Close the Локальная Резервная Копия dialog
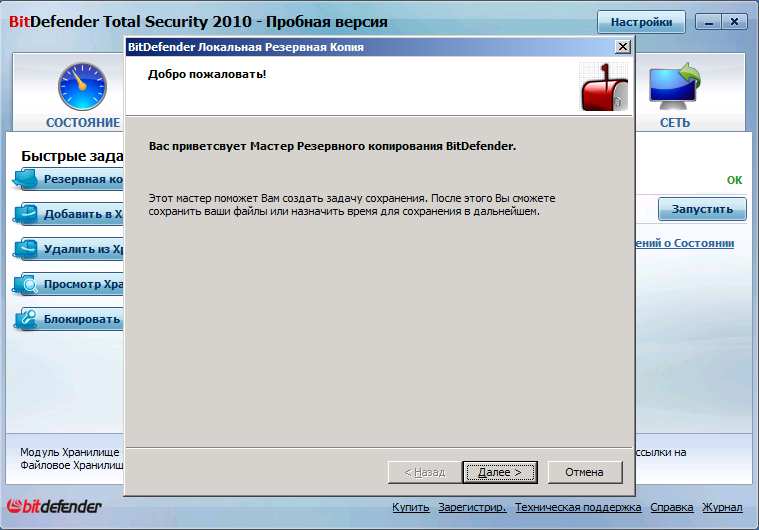The height and width of the screenshot is (530, 759). (622, 47)
